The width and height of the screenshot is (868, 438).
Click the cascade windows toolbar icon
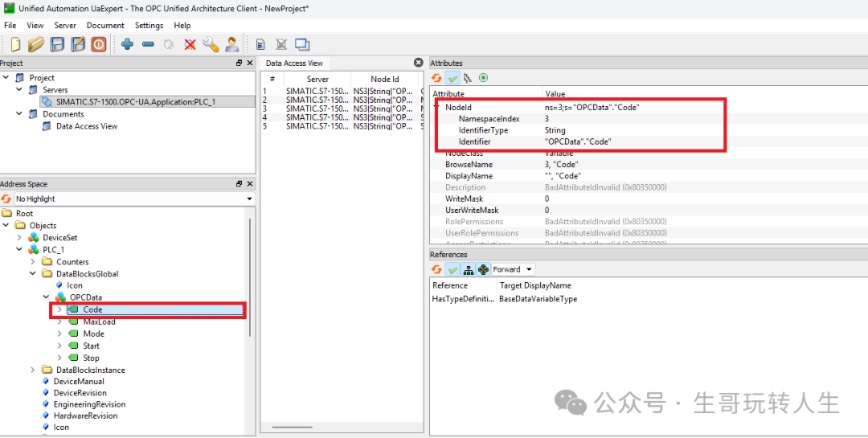click(302, 44)
